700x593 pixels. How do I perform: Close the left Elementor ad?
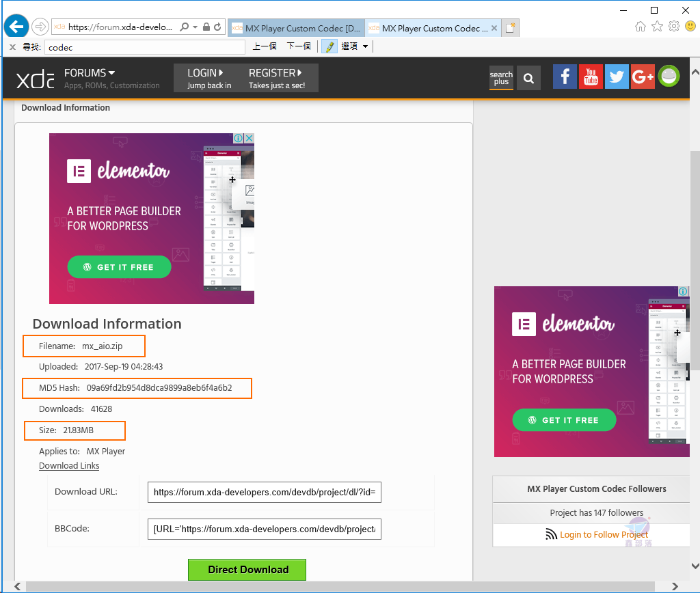249,138
